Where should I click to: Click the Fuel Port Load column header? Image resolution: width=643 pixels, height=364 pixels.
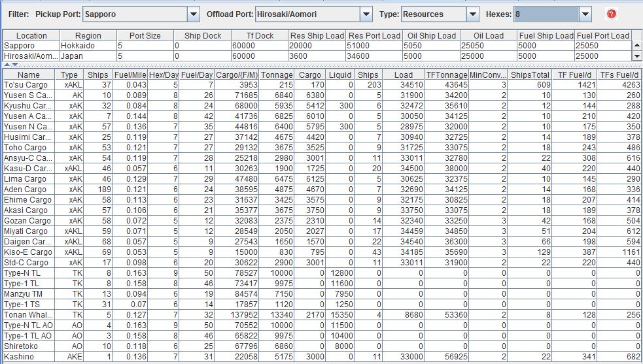(x=603, y=36)
